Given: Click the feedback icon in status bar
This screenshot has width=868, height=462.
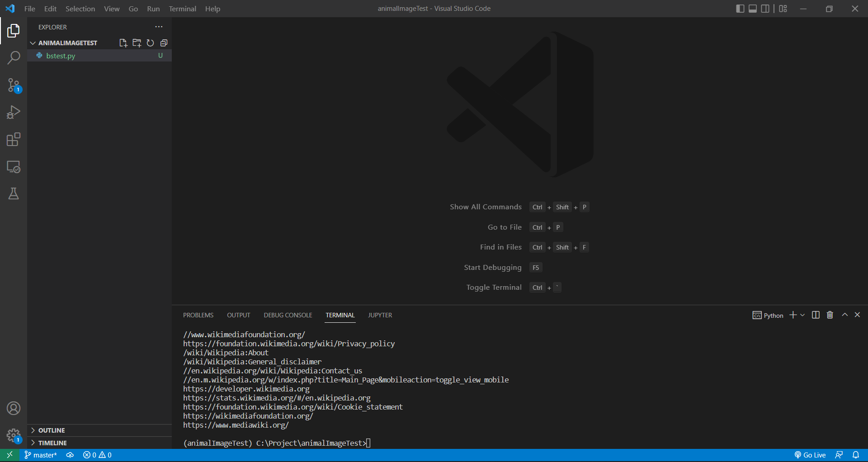Looking at the screenshot, I should 839,455.
